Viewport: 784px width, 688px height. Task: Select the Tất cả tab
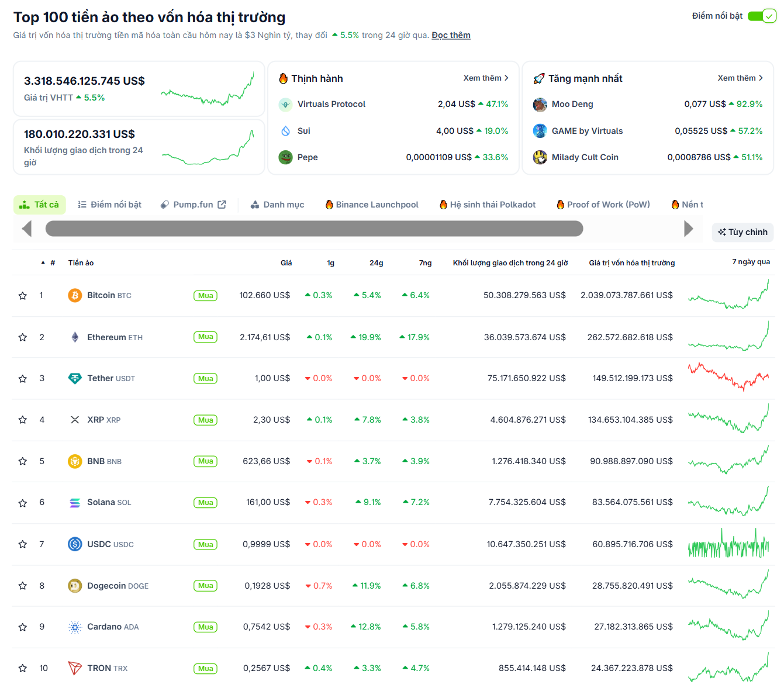40,205
